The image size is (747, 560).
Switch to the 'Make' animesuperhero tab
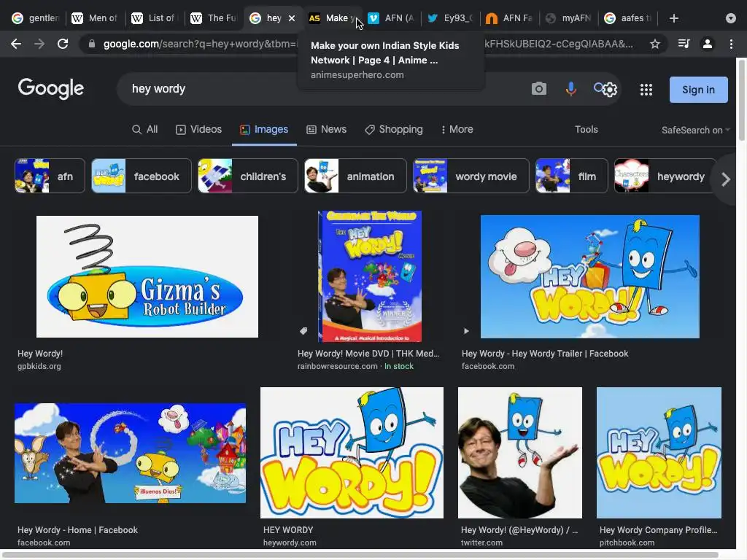pyautogui.click(x=331, y=18)
